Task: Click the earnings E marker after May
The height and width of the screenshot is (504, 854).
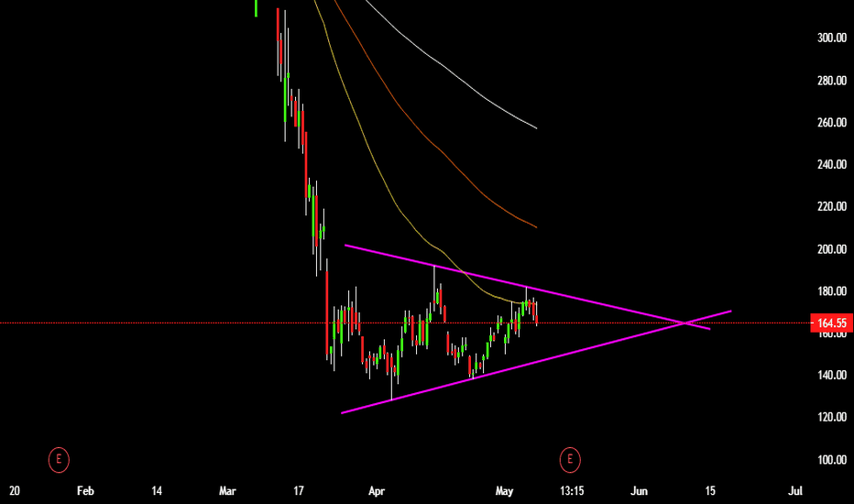Action: coord(570,460)
